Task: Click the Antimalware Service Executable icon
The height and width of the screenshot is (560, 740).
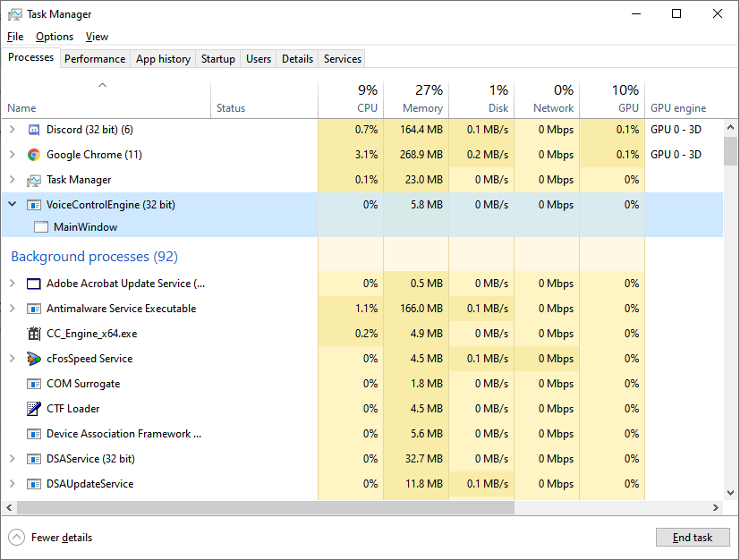Action: (x=34, y=309)
